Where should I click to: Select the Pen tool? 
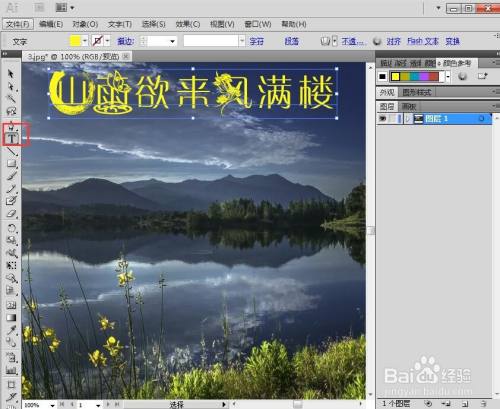point(12,126)
